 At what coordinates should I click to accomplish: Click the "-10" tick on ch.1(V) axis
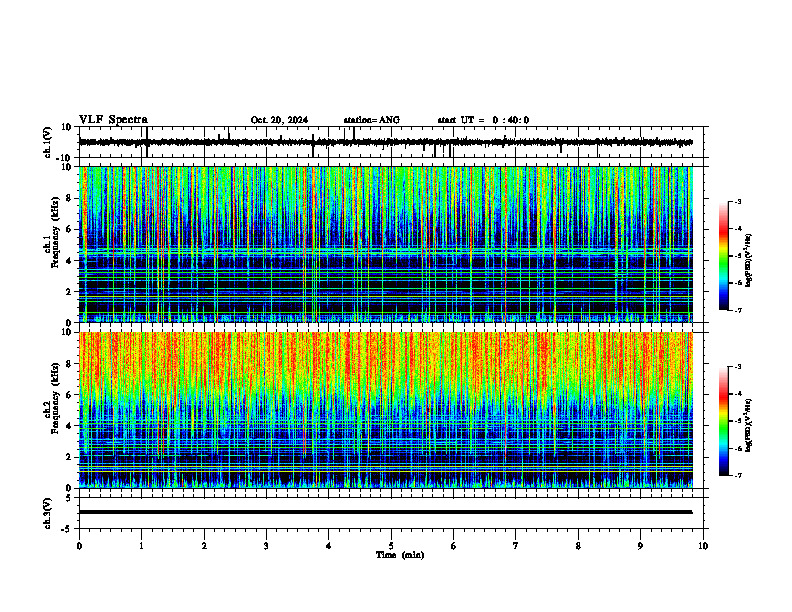tap(64, 158)
